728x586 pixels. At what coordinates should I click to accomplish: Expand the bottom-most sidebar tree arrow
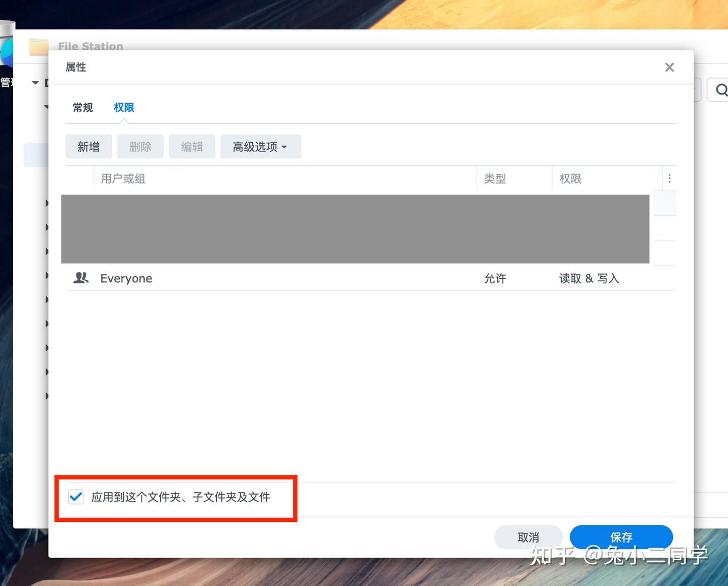tap(47, 395)
